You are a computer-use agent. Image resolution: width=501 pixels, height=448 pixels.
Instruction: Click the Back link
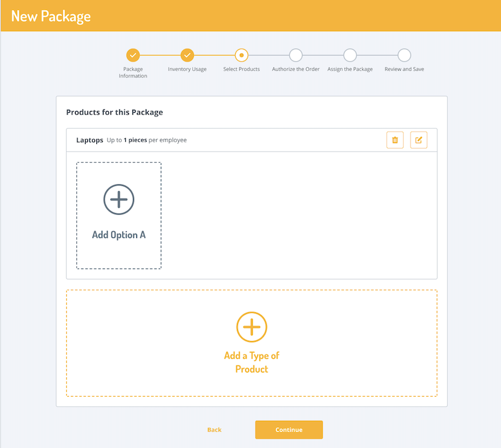(214, 430)
